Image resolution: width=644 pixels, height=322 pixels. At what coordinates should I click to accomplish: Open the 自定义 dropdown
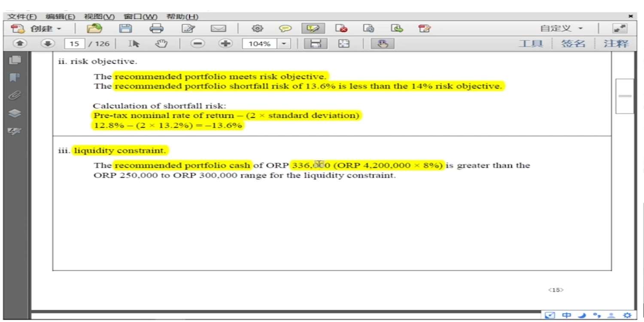(x=562, y=29)
